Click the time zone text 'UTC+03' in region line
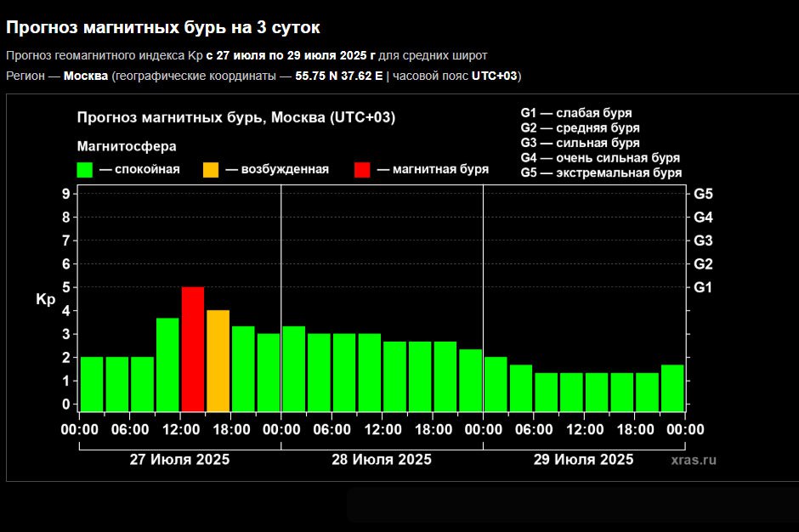This screenshot has width=799, height=532. coord(495,76)
